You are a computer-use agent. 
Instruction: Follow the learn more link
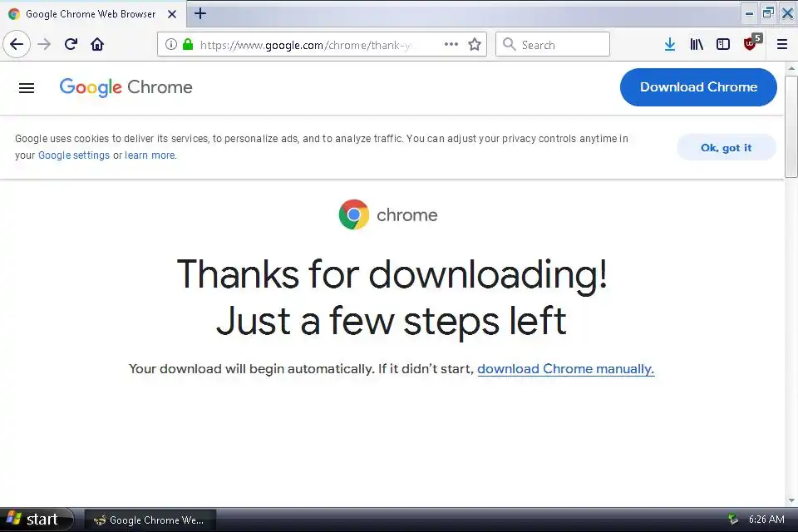click(150, 155)
